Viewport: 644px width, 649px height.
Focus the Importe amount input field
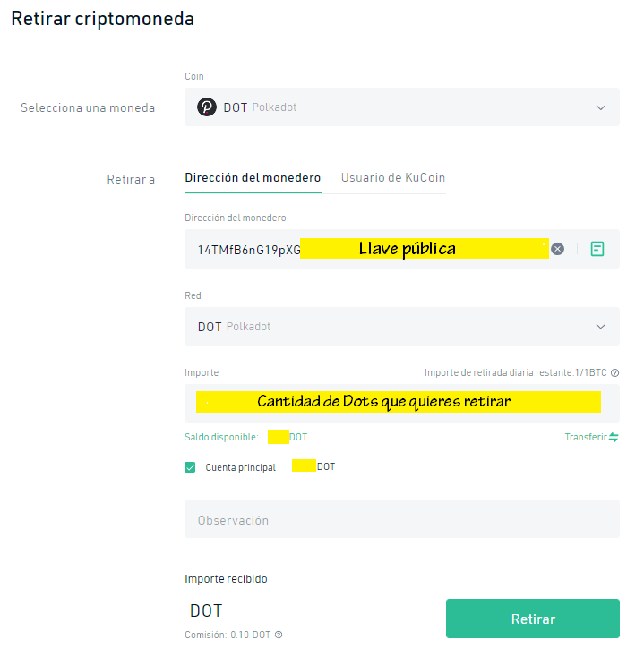pyautogui.click(x=402, y=403)
